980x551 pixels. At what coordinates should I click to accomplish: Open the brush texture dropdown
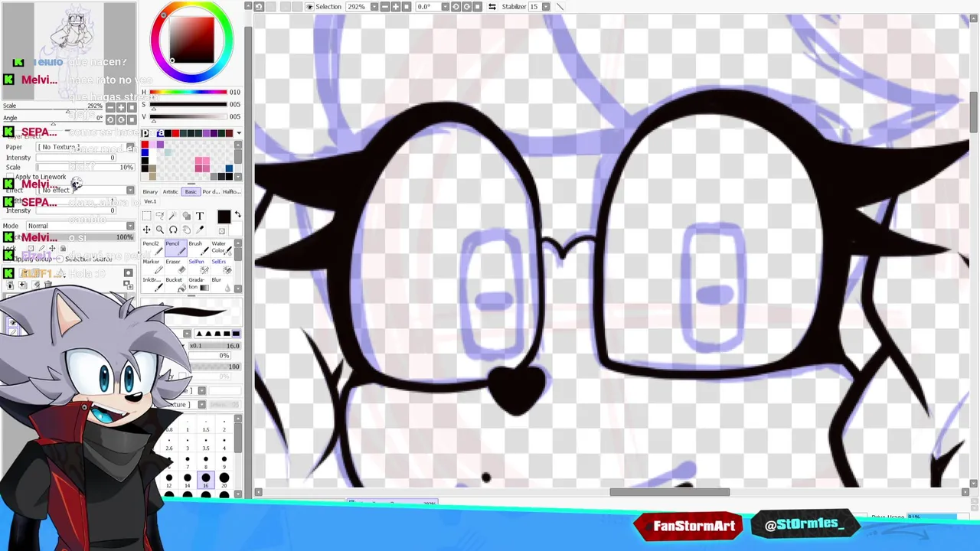point(201,405)
